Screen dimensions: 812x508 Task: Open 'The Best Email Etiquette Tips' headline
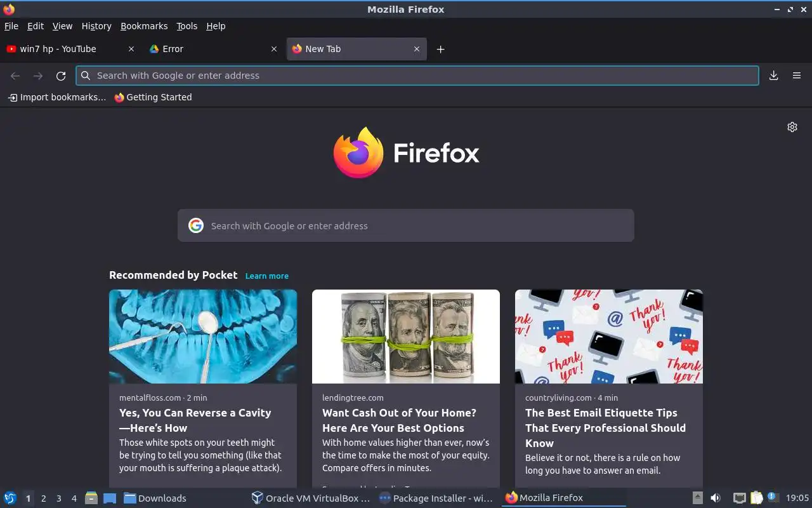tap(605, 428)
